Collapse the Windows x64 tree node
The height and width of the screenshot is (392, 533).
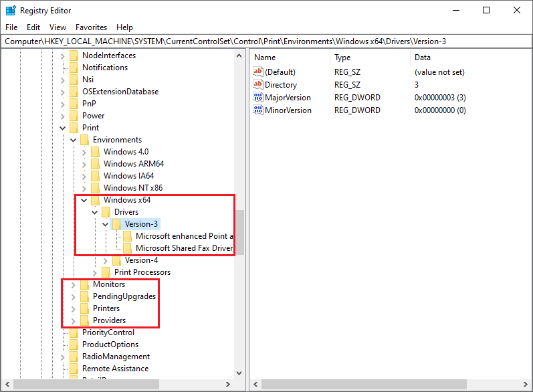(x=84, y=200)
